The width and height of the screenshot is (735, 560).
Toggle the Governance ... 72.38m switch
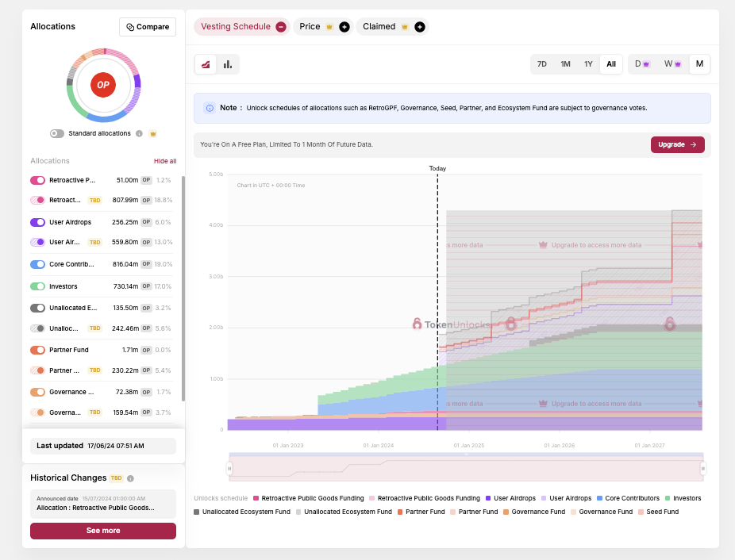37,392
